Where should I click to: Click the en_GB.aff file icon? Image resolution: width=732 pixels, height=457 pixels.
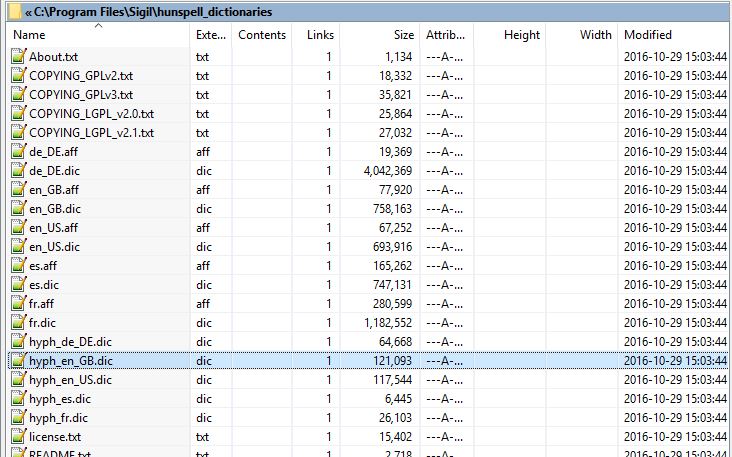[18, 190]
